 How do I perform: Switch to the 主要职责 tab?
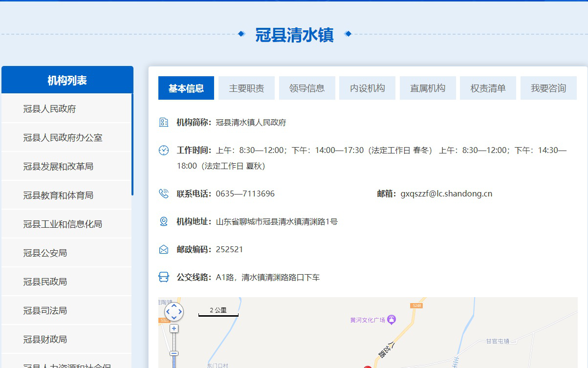(246, 88)
